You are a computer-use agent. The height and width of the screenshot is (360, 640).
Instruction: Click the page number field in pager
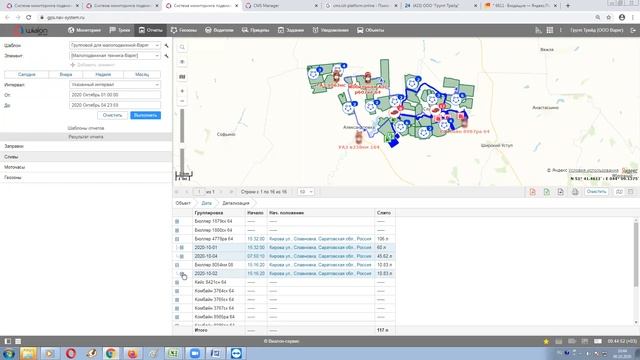pyautogui.click(x=199, y=192)
